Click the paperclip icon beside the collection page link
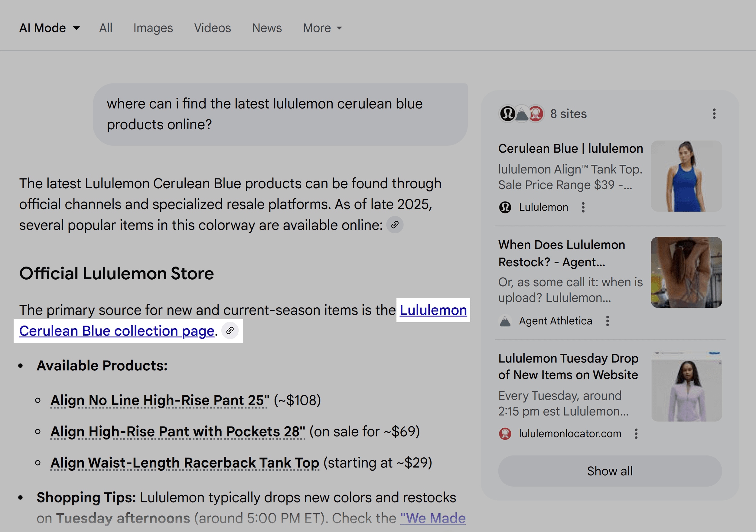756x532 pixels. click(x=230, y=330)
